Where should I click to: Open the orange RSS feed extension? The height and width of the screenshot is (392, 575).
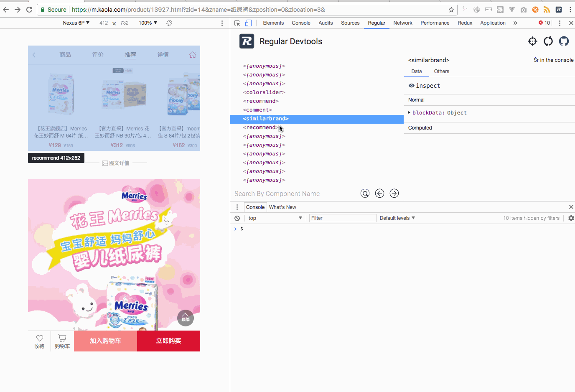[x=547, y=10]
